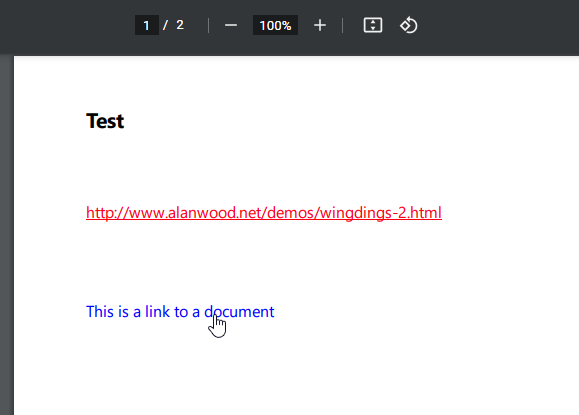Zoom in with the plus icon
579x415 pixels.
(320, 25)
